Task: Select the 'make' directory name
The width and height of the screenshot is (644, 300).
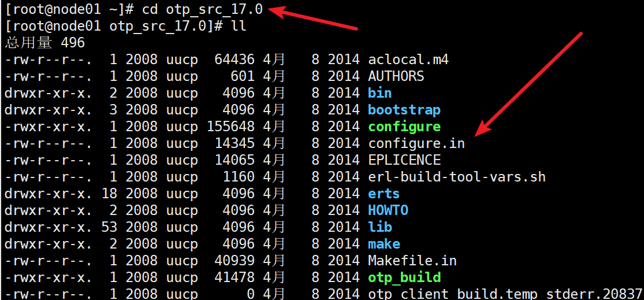Action: click(384, 244)
